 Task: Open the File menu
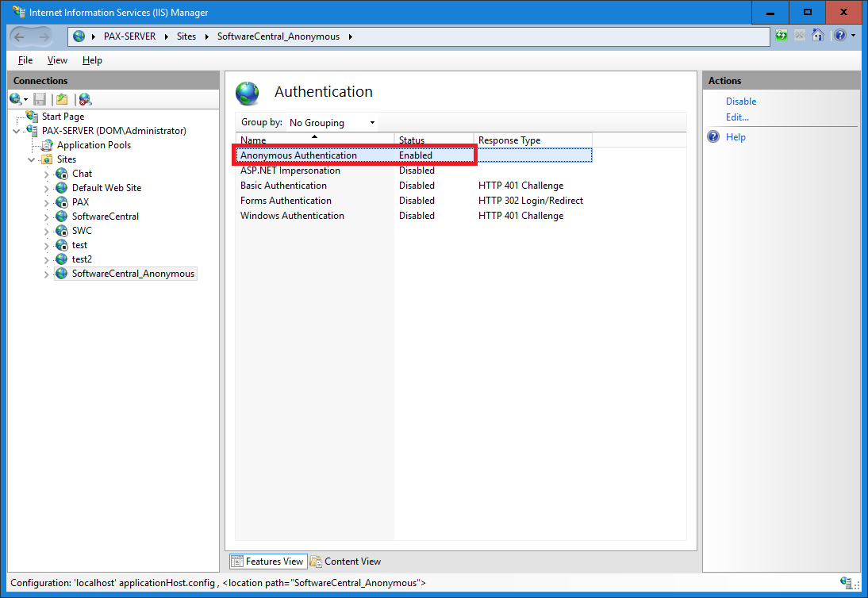[x=25, y=60]
